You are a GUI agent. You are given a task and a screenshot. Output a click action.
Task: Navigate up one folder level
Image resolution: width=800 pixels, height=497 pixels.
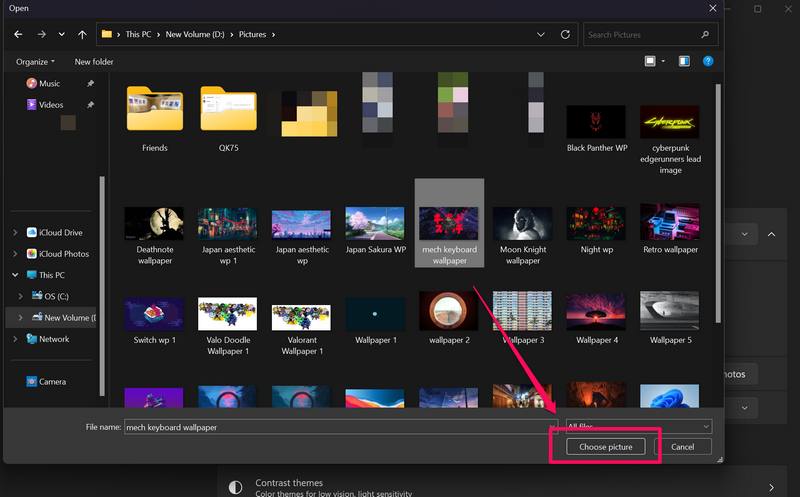click(x=82, y=34)
